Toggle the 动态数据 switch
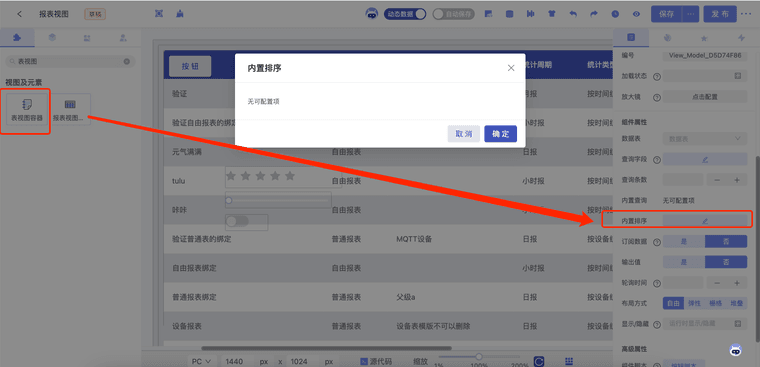The width and height of the screenshot is (760, 367). coord(405,14)
